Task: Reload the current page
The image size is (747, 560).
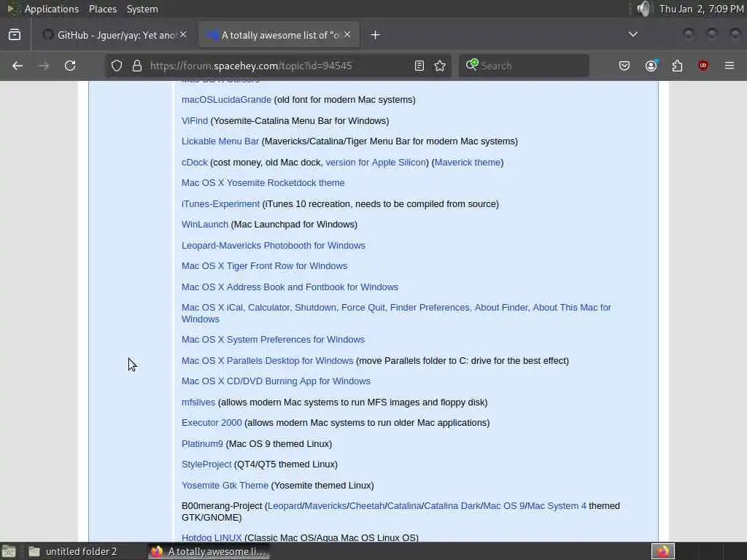Action: pyautogui.click(x=70, y=66)
